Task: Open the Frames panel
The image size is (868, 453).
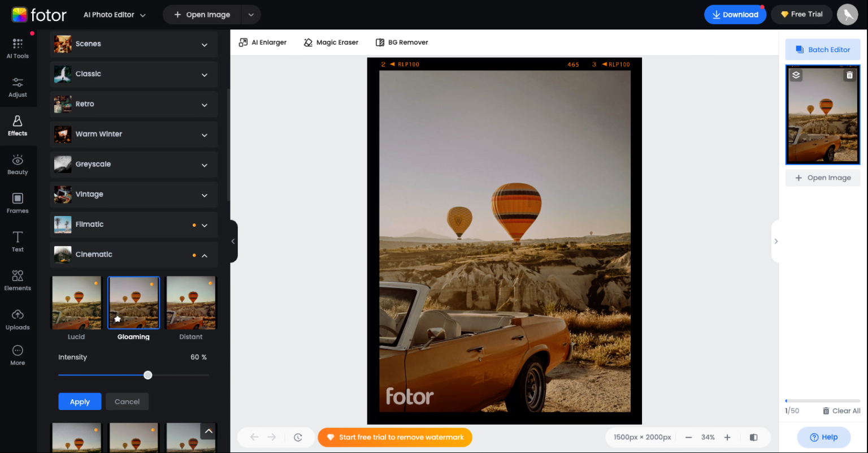Action: click(x=18, y=203)
